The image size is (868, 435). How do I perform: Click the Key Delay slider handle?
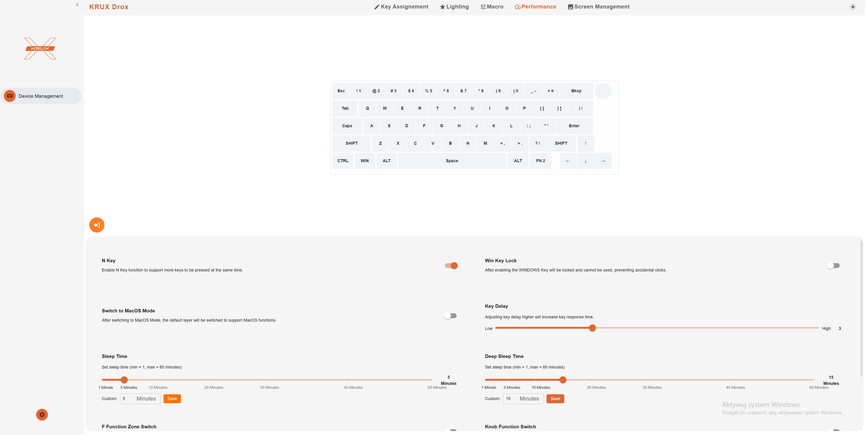(x=592, y=328)
